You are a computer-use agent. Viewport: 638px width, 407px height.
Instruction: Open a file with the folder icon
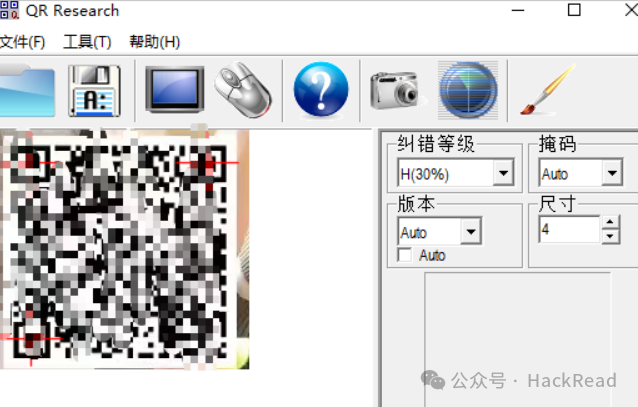(26, 90)
